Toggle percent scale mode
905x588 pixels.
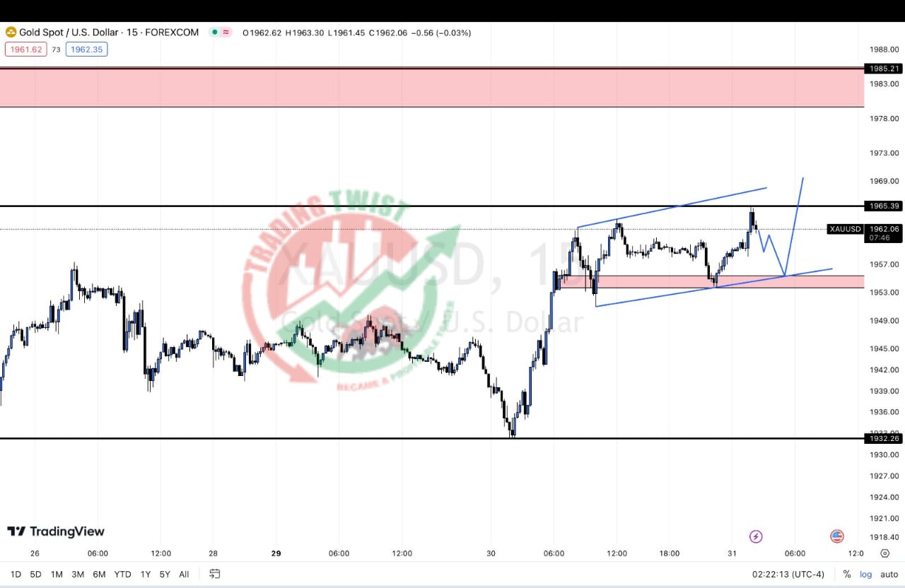coord(847,575)
